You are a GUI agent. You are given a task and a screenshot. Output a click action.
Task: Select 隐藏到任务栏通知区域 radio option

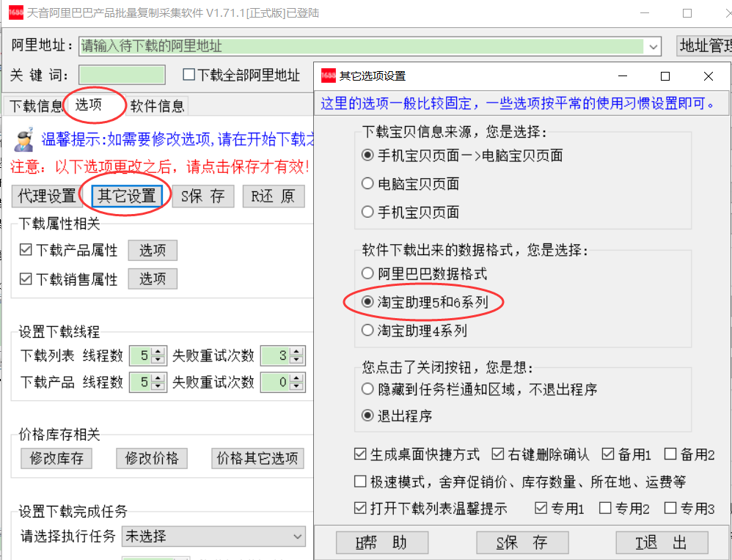368,389
